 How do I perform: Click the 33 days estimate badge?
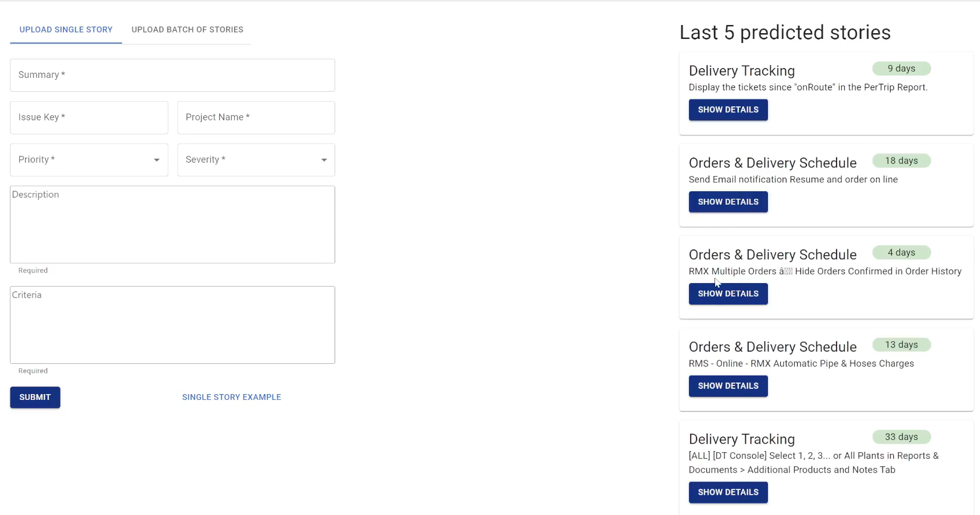(901, 437)
